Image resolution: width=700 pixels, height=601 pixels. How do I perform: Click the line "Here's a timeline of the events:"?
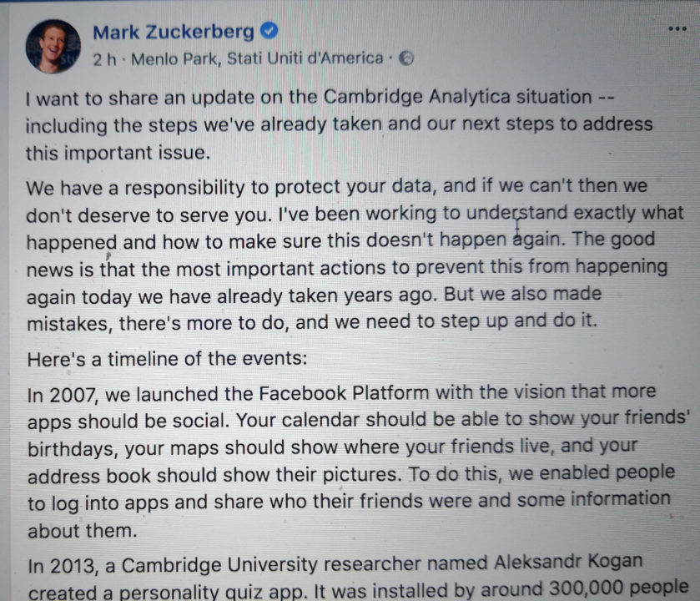pos(156,360)
